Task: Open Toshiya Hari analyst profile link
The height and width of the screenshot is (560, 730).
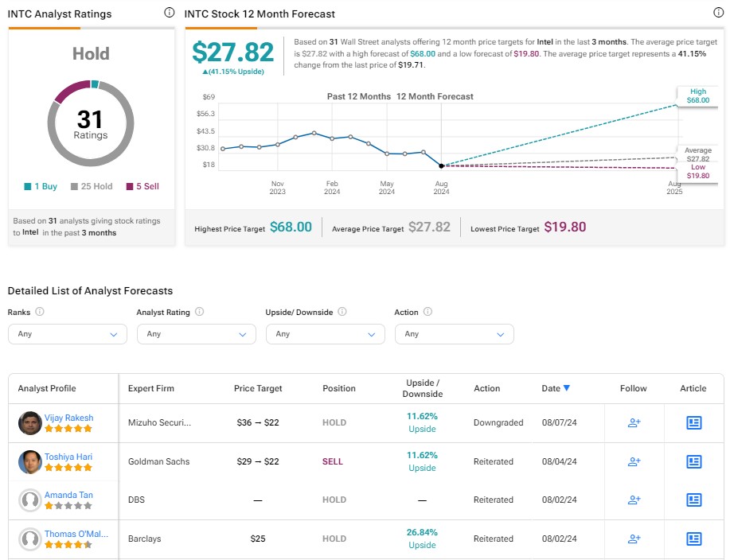Action: (68, 456)
